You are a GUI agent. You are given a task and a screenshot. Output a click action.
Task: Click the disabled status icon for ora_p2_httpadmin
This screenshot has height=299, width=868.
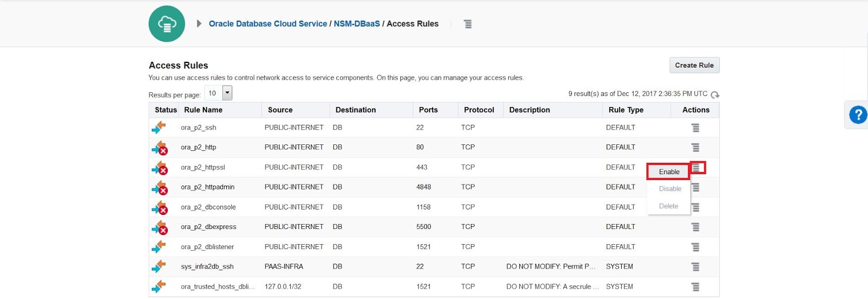point(159,187)
